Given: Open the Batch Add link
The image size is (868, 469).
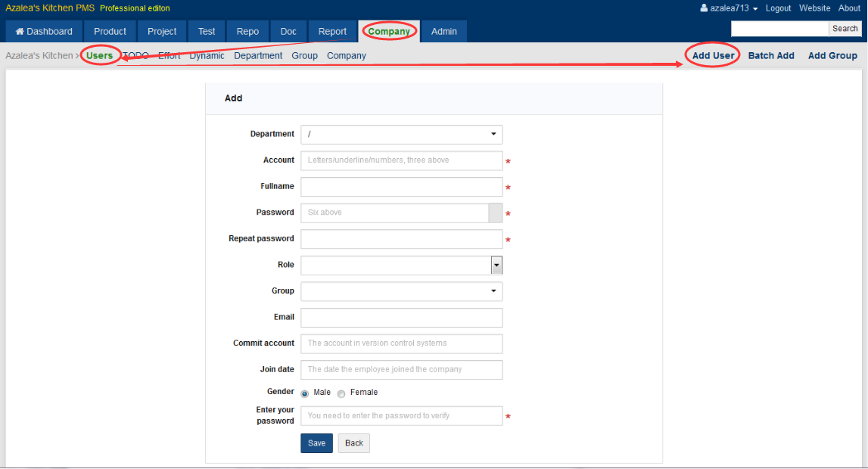Looking at the screenshot, I should click(x=771, y=56).
